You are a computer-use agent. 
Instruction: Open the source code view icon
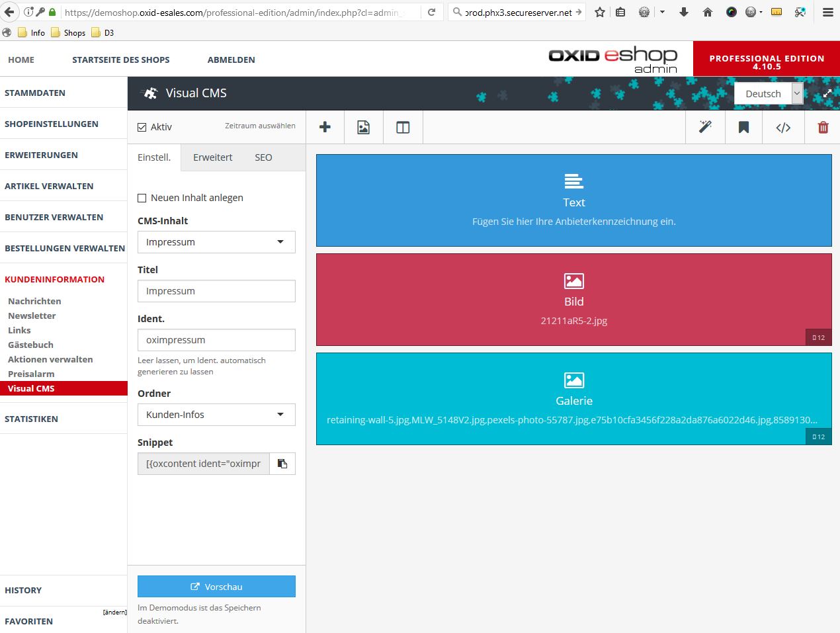tap(783, 127)
